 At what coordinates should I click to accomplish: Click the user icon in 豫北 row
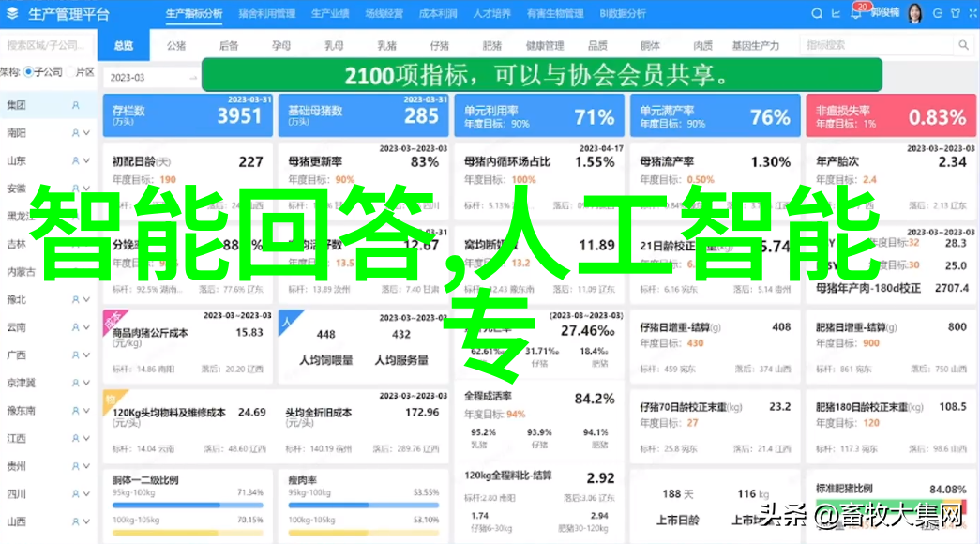click(x=76, y=299)
